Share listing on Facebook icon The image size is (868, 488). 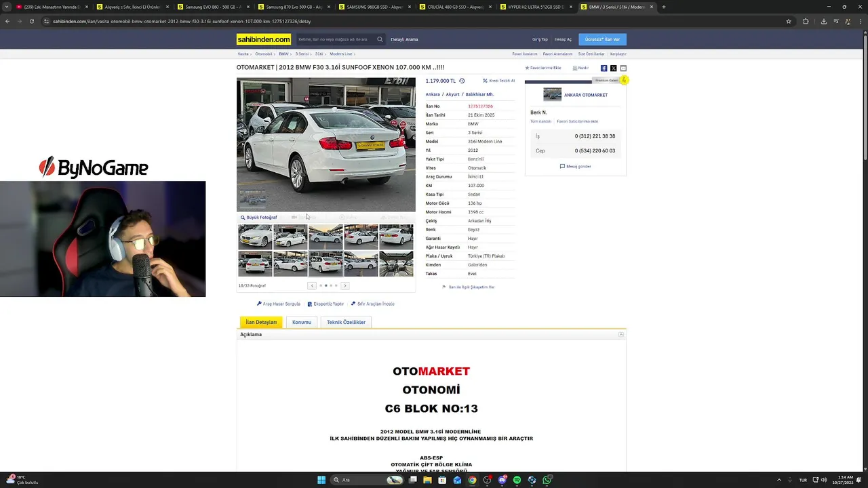pyautogui.click(x=604, y=68)
